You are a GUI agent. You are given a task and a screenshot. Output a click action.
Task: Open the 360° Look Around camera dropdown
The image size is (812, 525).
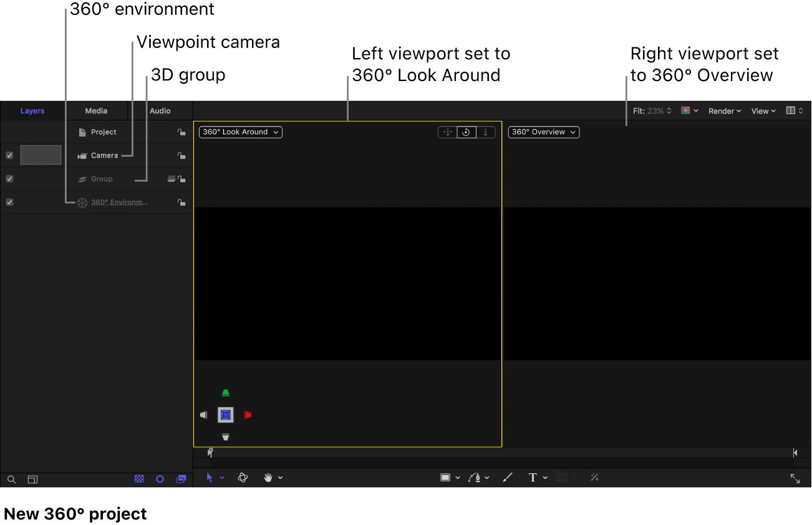241,132
